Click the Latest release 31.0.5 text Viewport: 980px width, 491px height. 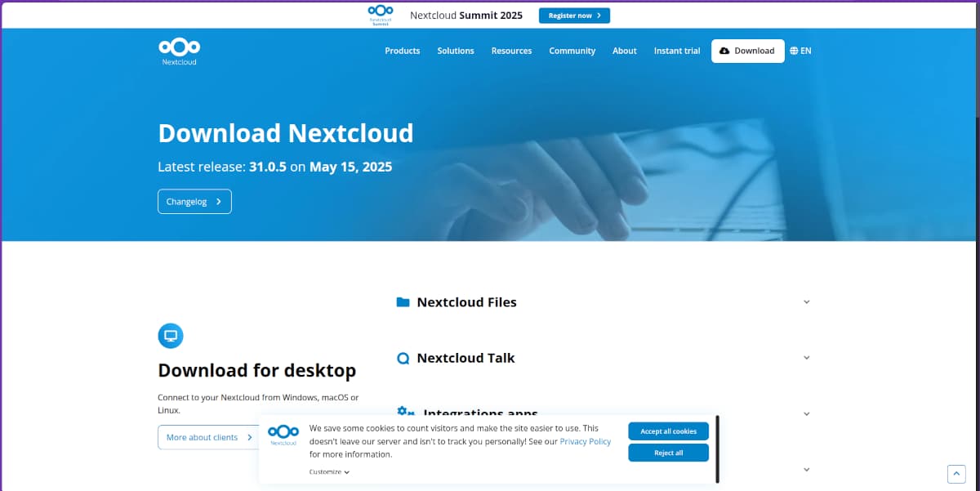pos(274,167)
